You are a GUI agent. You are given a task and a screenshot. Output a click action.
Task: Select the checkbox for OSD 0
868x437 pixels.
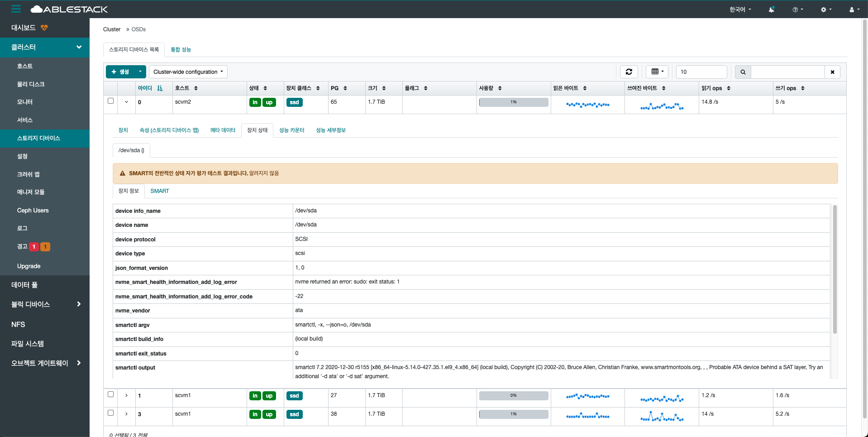coord(110,101)
